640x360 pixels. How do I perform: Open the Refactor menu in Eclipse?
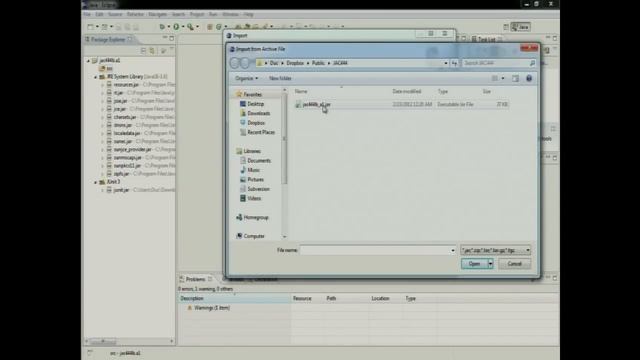click(135, 14)
